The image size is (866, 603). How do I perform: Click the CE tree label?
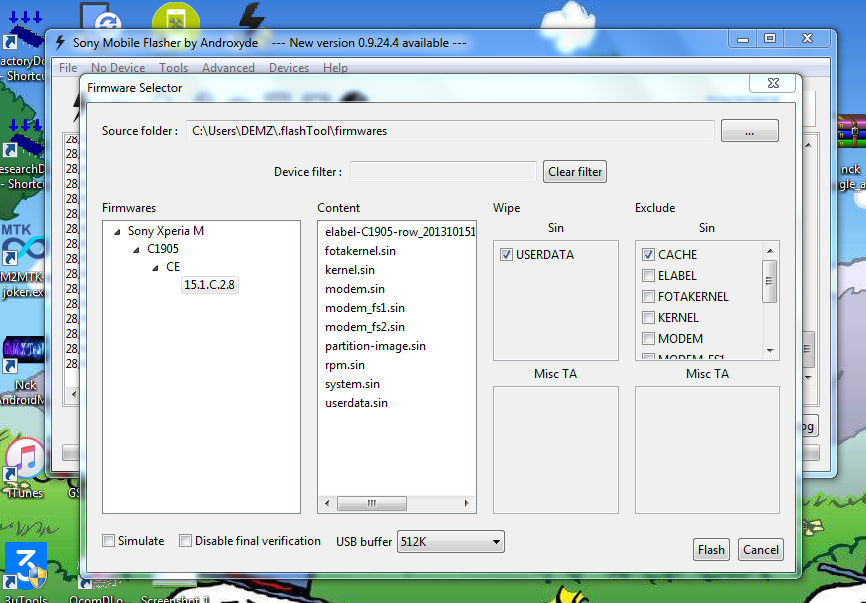coord(173,267)
